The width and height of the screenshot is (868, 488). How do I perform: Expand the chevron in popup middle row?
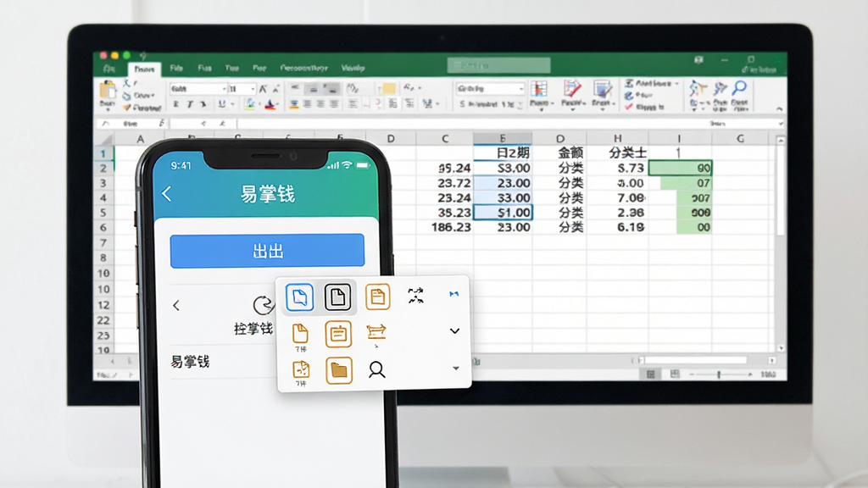pos(454,331)
